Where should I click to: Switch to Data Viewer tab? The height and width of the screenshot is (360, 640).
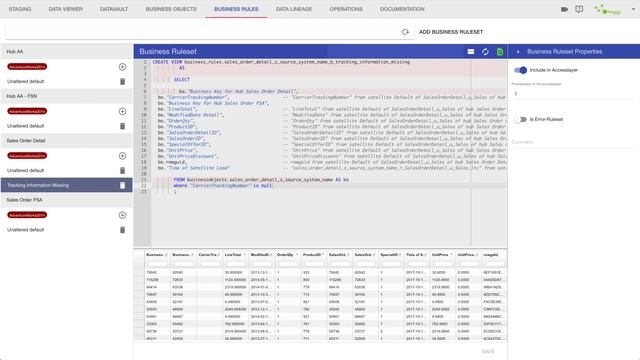click(x=65, y=9)
